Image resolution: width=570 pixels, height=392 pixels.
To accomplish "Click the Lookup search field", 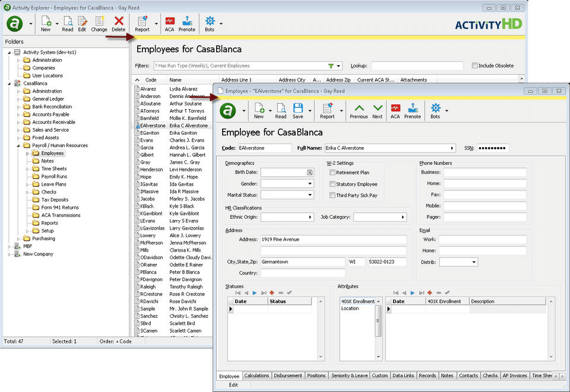I will (417, 66).
